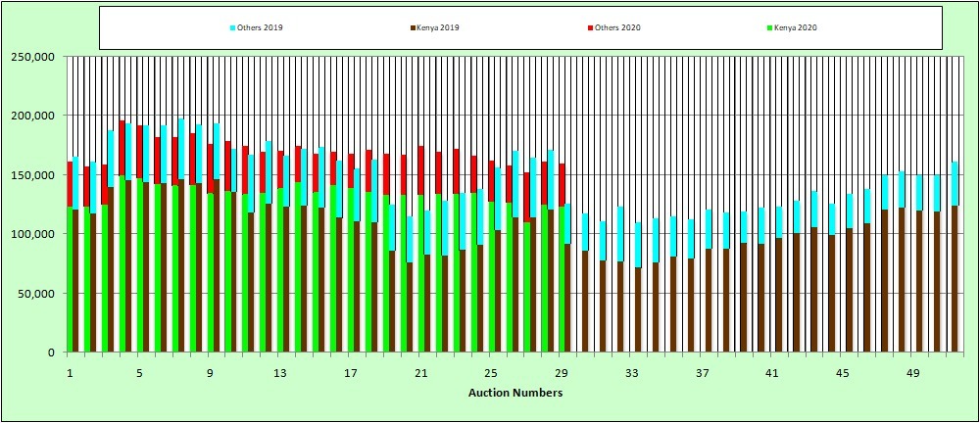Viewport: 980px width, 423px height.
Task: Select x-axis label for auction 13
Action: [280, 374]
